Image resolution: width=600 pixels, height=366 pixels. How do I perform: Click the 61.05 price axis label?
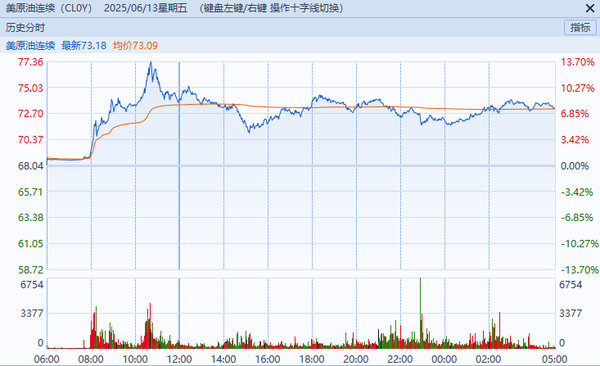coord(31,243)
